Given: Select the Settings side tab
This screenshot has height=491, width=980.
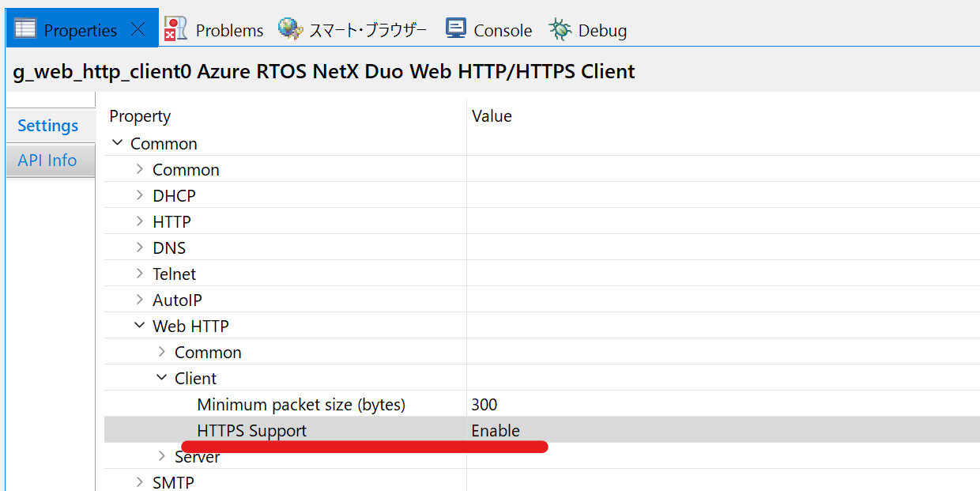Looking at the screenshot, I should [48, 126].
